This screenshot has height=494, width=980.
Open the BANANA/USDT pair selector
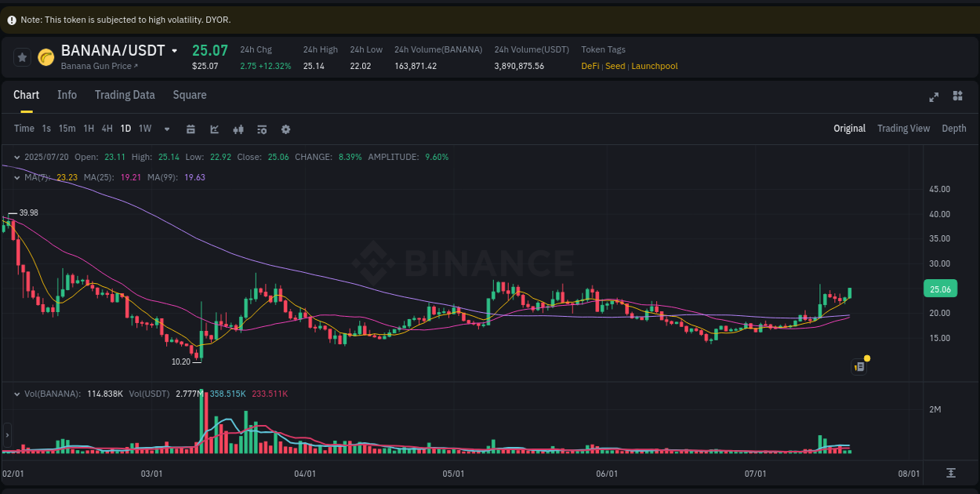174,49
